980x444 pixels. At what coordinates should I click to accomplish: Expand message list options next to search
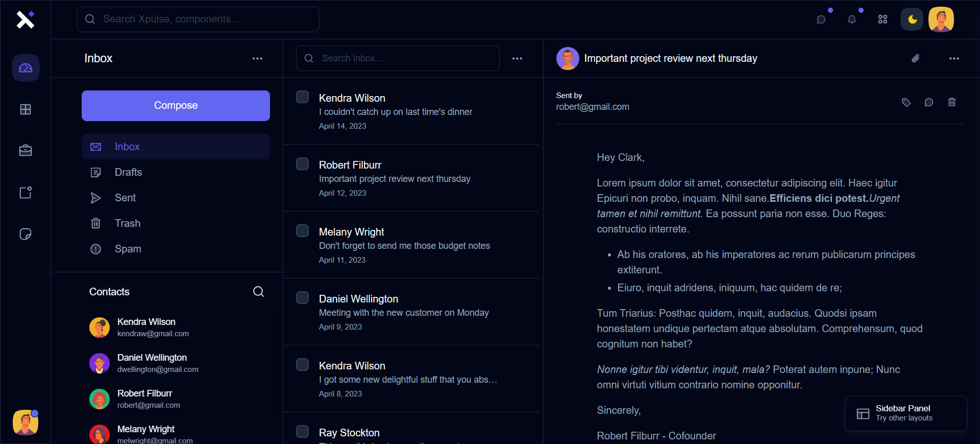tap(517, 59)
